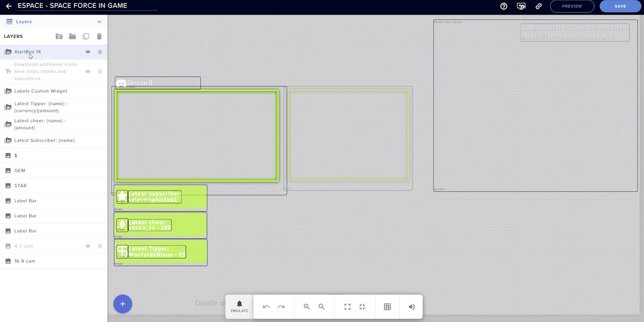The width and height of the screenshot is (644, 322).
Task: Lock the AlertBox 14 layer
Action: pos(100,52)
